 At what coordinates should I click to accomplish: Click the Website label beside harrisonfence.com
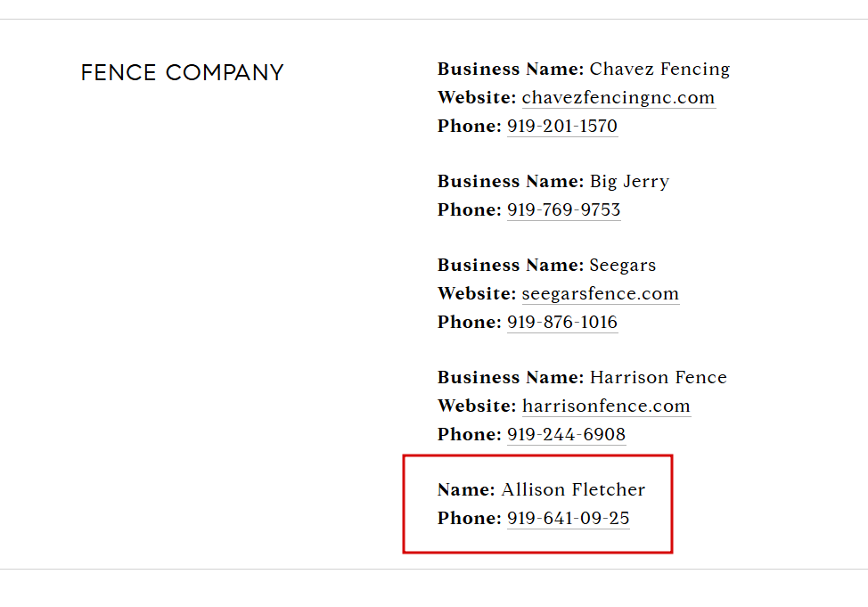click(x=477, y=406)
